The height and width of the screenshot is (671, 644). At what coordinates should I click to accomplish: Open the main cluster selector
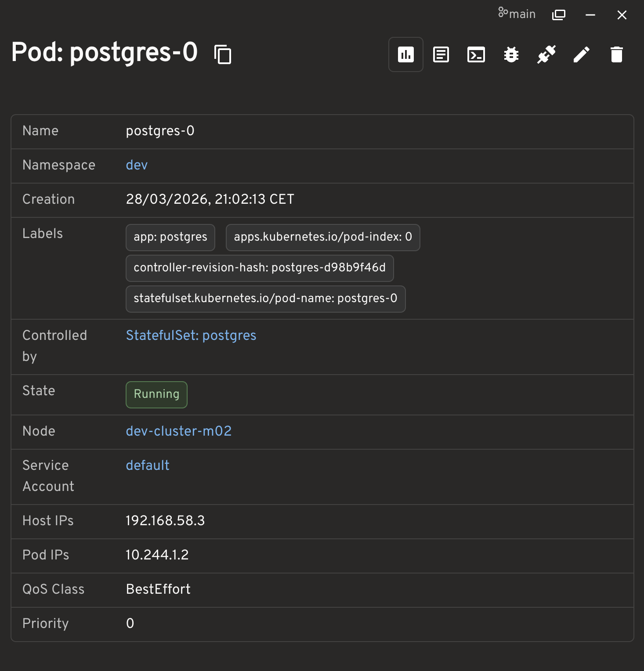517,13
